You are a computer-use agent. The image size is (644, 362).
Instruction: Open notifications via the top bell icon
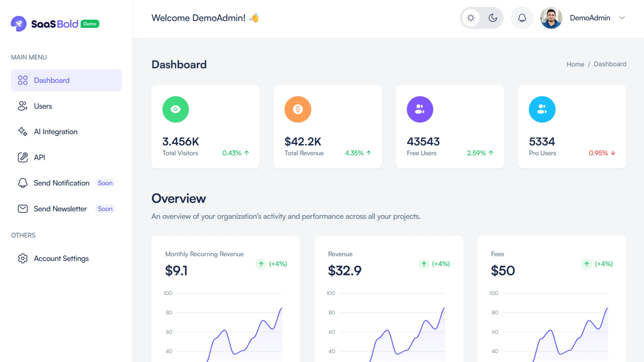(x=522, y=18)
